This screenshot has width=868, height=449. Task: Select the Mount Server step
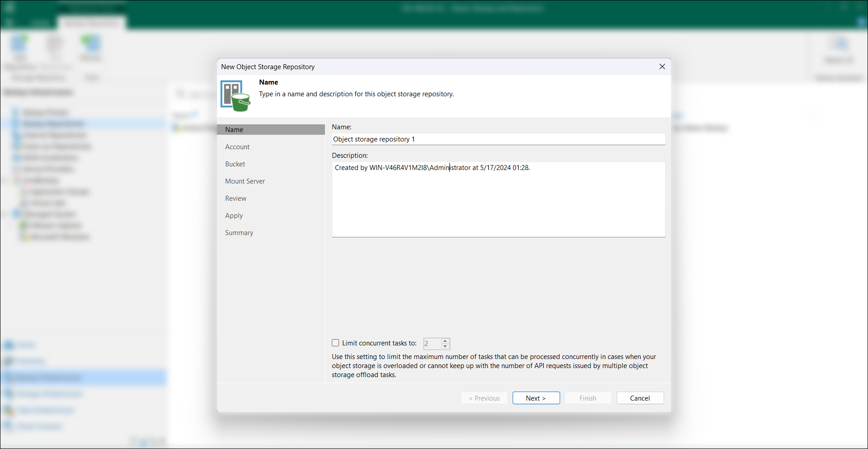[x=245, y=181]
